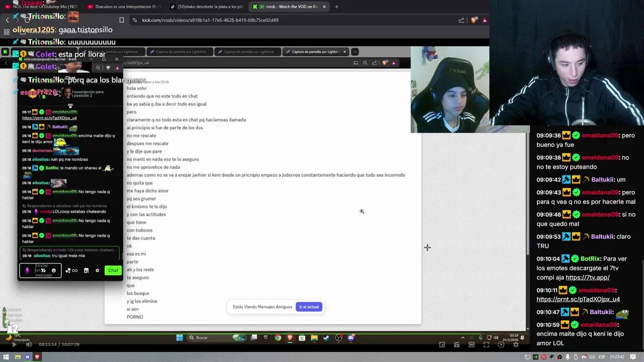This screenshot has width=644, height=362.
Task: Open the emoji picker in chat input
Action: (x=54, y=270)
